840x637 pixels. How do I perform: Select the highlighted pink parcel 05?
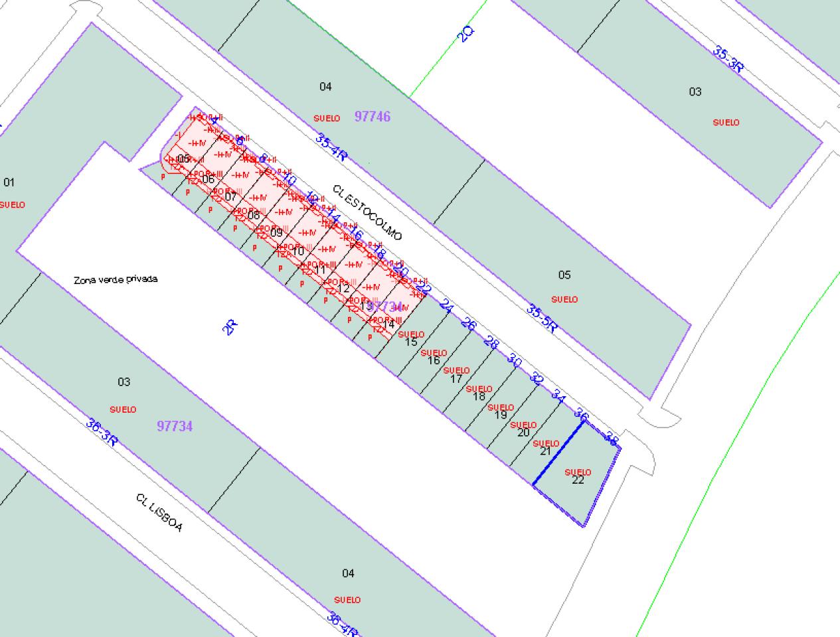pyautogui.click(x=184, y=159)
